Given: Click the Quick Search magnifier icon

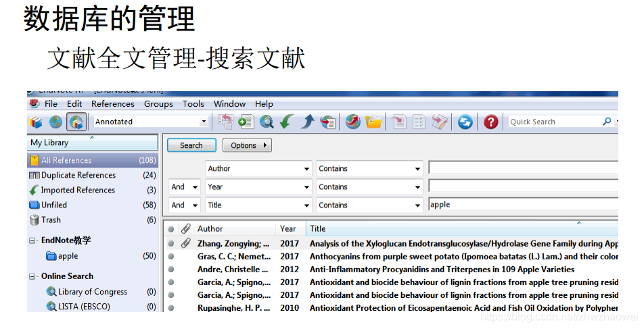Looking at the screenshot, I should click(x=607, y=122).
